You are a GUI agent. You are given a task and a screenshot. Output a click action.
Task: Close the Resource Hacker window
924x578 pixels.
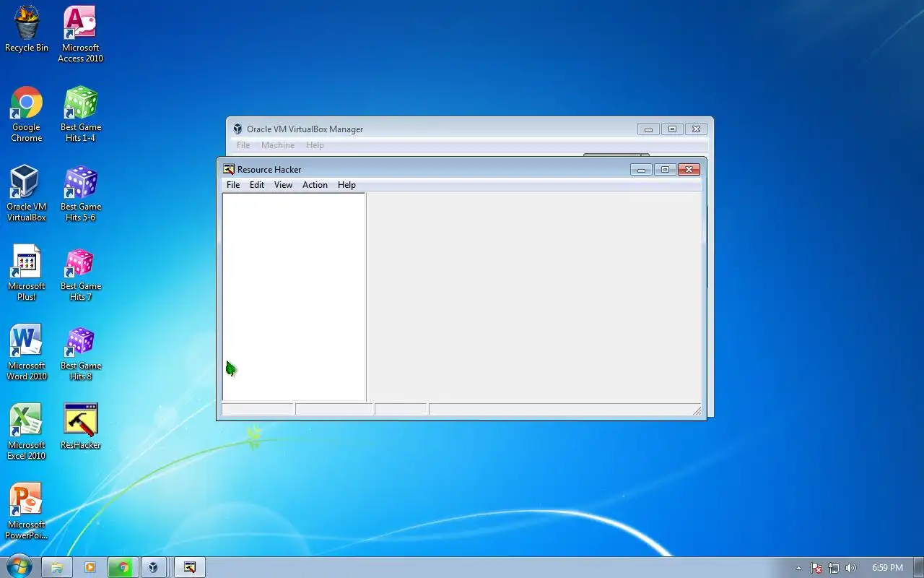(x=689, y=170)
